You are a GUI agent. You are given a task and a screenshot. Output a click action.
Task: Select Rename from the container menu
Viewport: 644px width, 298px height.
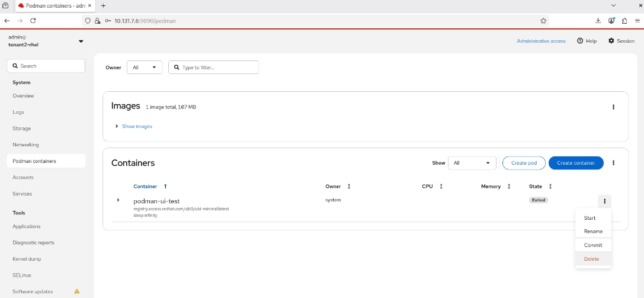pos(593,232)
